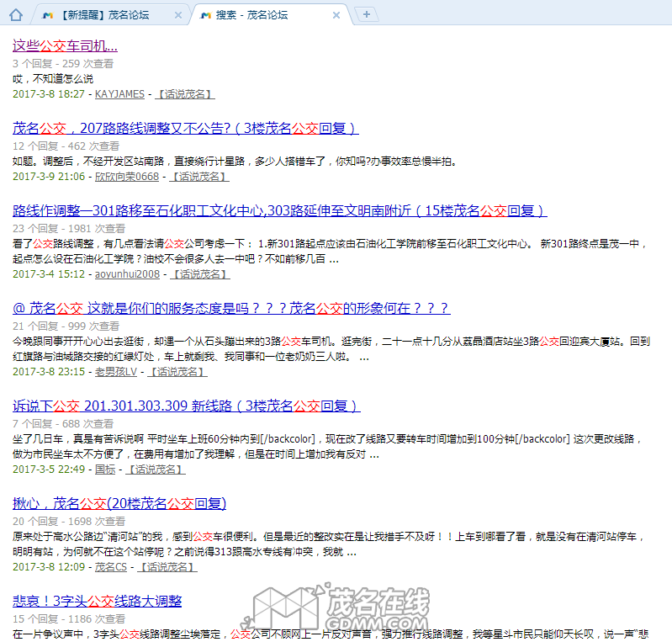The image size is (672, 642).
Task: Click the date 2017-3-4 15:12
Action: (x=49, y=273)
